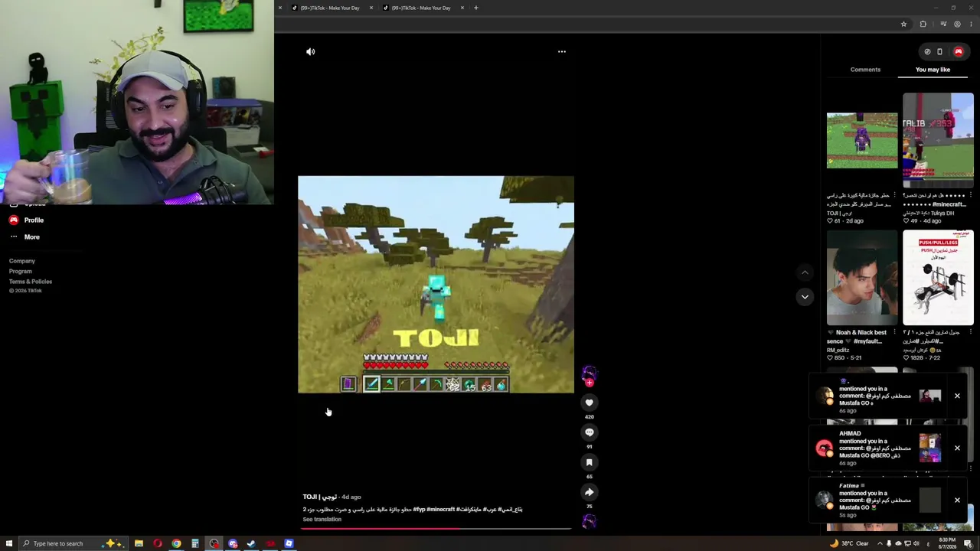The height and width of the screenshot is (551, 980).
Task: Dismiss the AHMAD mention notification
Action: [957, 448]
